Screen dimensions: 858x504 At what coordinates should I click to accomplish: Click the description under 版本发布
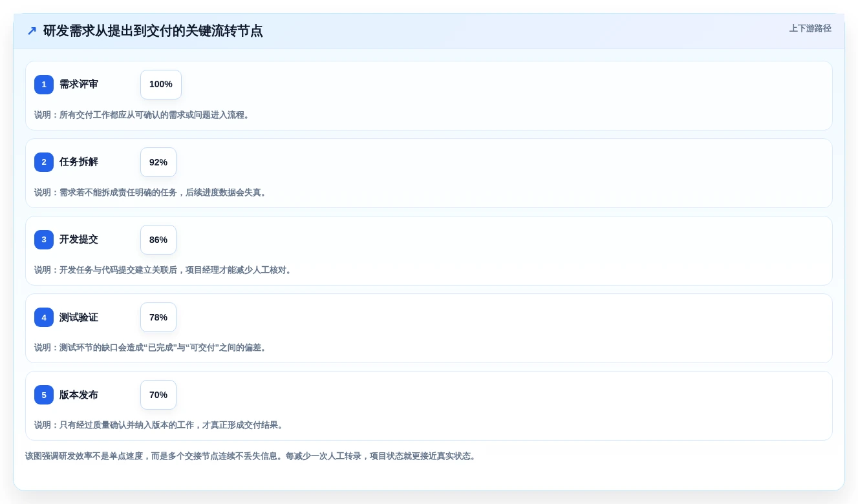coord(160,425)
